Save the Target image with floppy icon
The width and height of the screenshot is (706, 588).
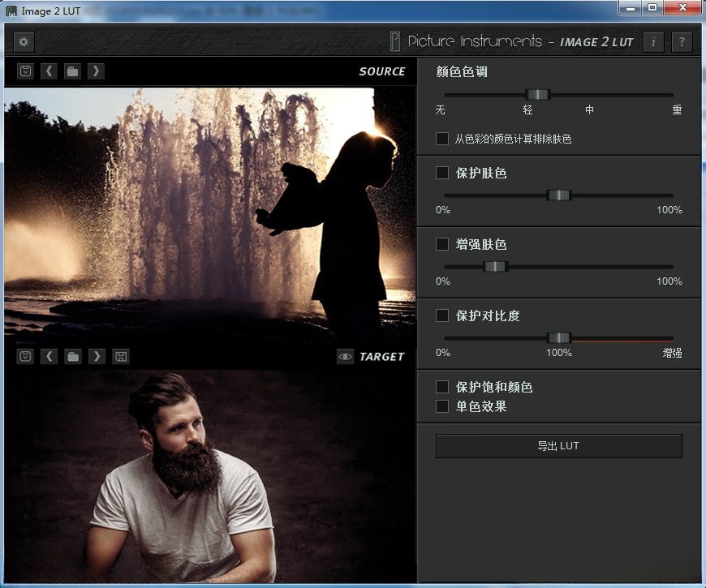click(x=120, y=356)
